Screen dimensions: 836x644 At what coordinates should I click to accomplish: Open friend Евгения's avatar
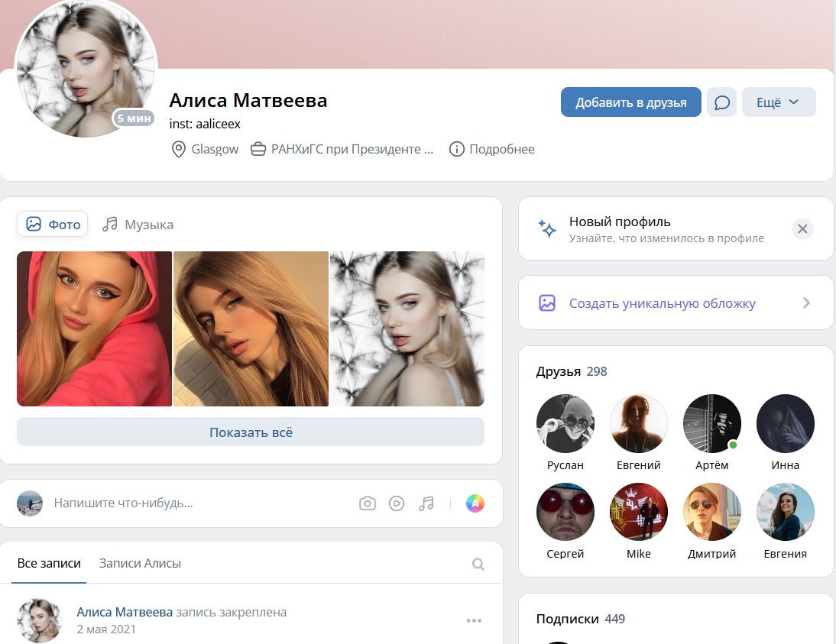[786, 512]
